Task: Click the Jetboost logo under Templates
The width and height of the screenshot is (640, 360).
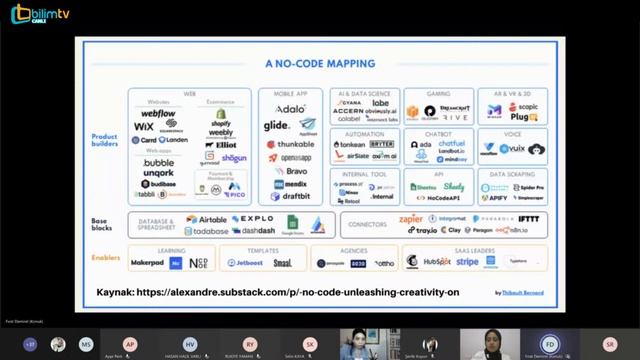Action: (245, 263)
